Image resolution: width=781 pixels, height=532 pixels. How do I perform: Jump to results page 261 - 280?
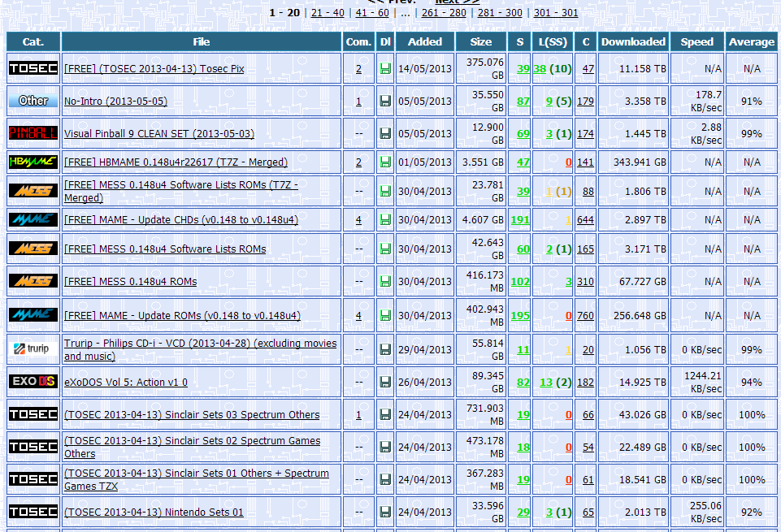click(x=444, y=13)
